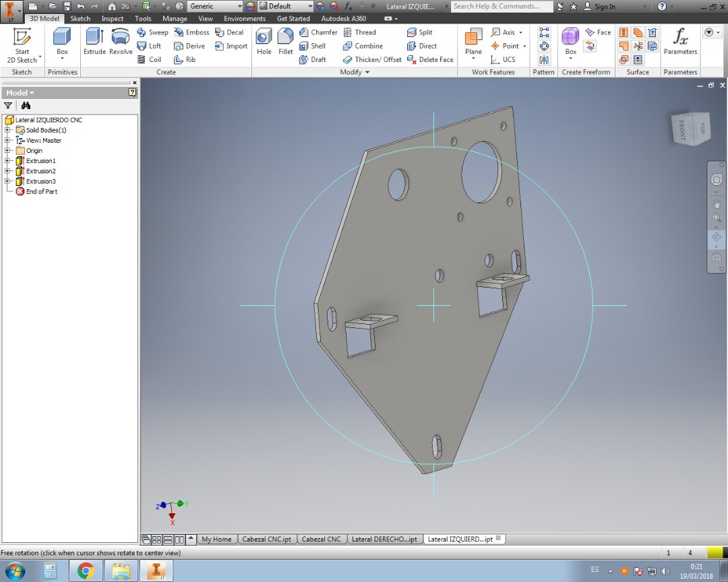Select the Draft tool
The height and width of the screenshot is (582, 728).
tap(313, 59)
